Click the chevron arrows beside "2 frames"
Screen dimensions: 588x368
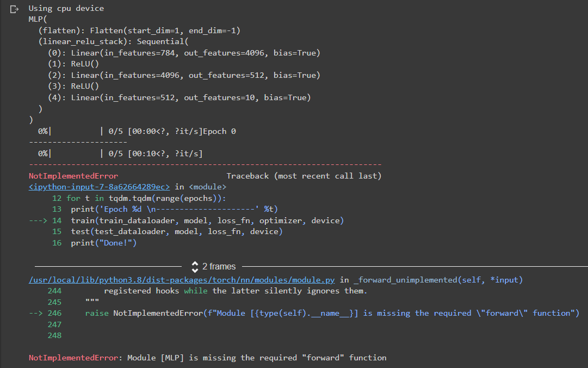(195, 266)
